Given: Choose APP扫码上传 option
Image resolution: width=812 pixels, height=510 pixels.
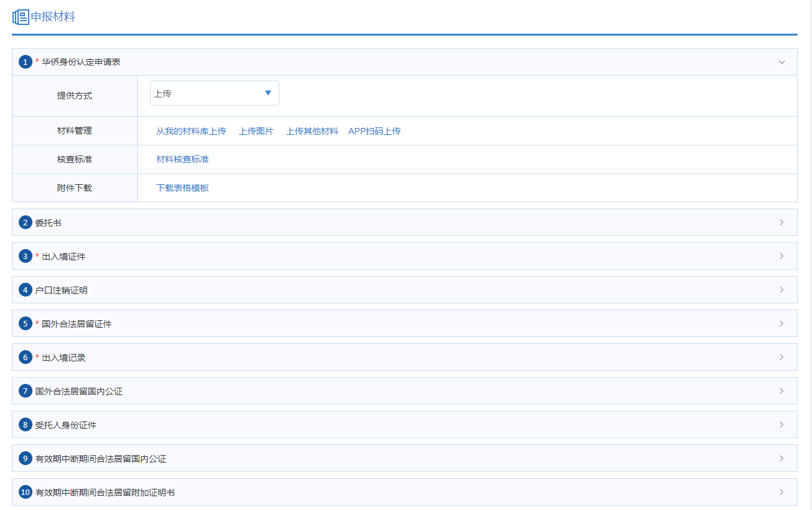Looking at the screenshot, I should tap(374, 131).
